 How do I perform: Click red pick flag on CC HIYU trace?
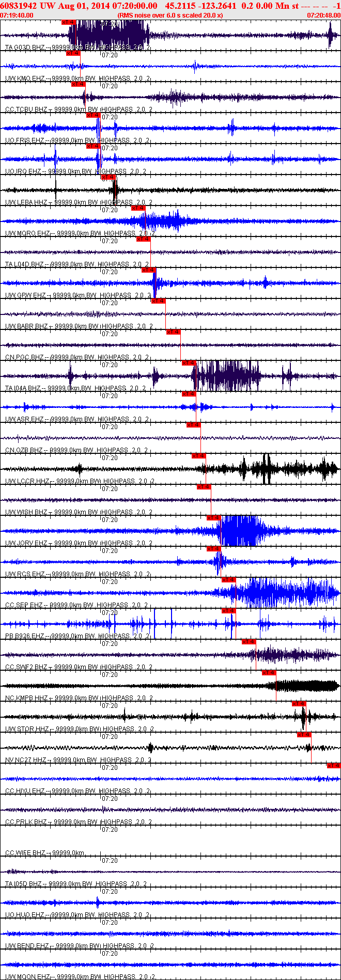point(334,766)
